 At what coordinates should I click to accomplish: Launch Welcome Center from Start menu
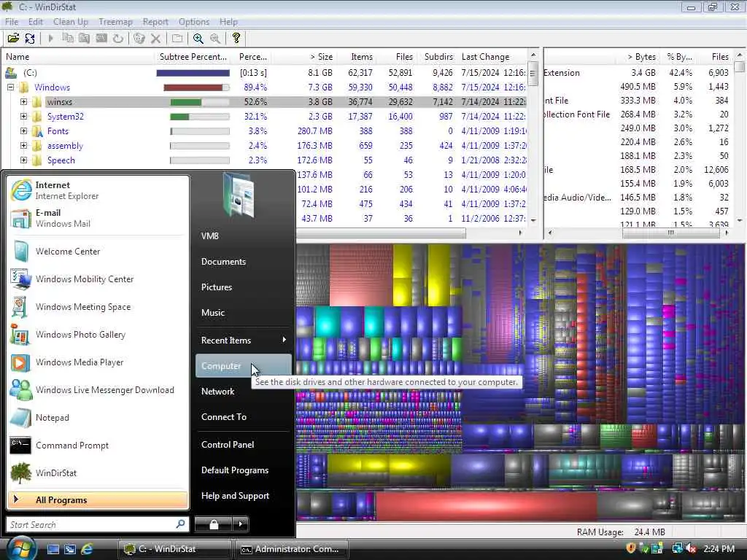coord(98,252)
